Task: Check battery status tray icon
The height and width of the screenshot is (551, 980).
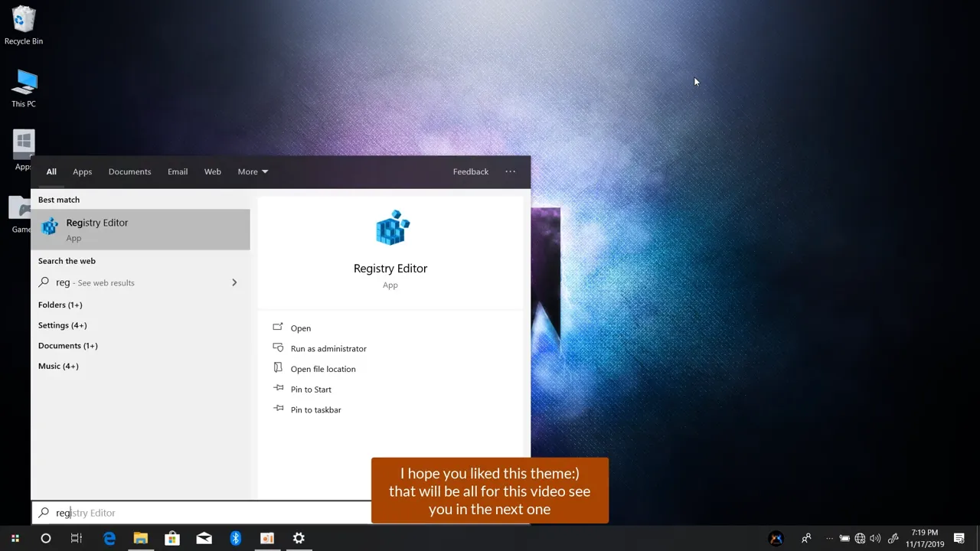Action: [844, 539]
